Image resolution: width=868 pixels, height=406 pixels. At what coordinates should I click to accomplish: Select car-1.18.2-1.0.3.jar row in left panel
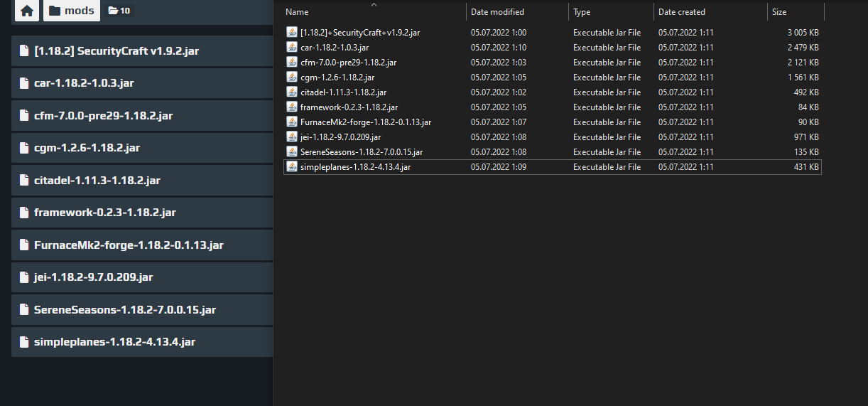click(142, 83)
